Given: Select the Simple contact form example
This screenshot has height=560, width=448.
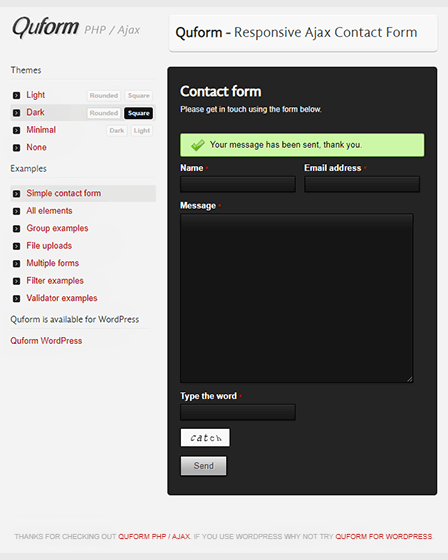Looking at the screenshot, I should point(64,193).
